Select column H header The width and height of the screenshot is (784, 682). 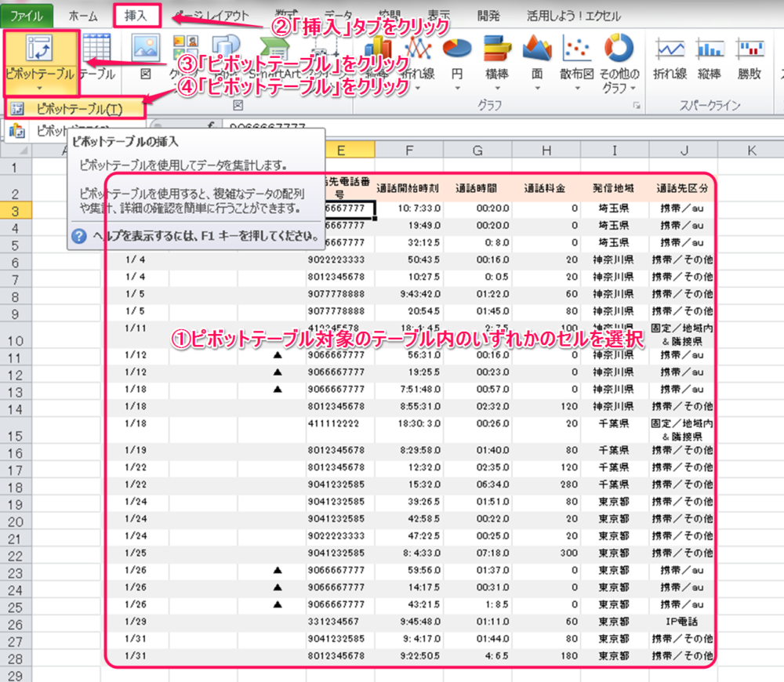[545, 150]
